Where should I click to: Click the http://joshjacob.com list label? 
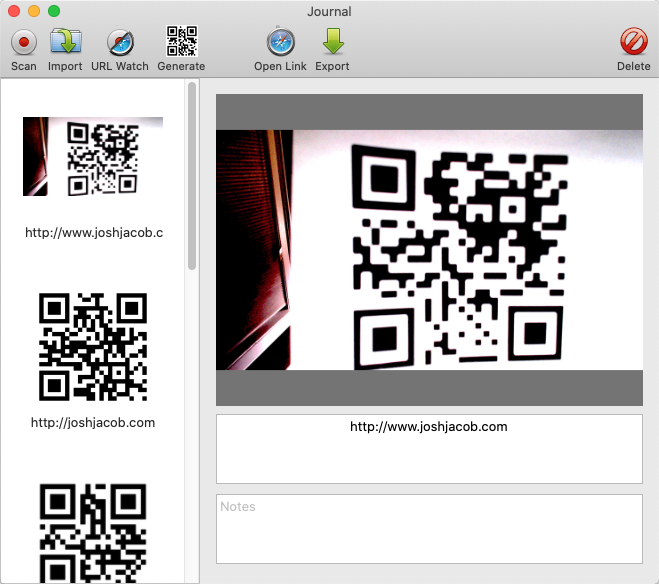[x=93, y=422]
